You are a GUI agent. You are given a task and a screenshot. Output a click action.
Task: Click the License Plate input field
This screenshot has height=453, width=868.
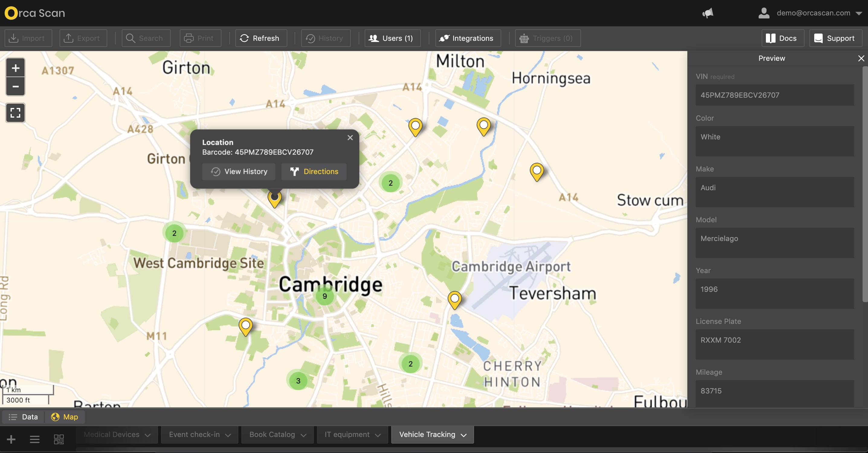pos(775,344)
